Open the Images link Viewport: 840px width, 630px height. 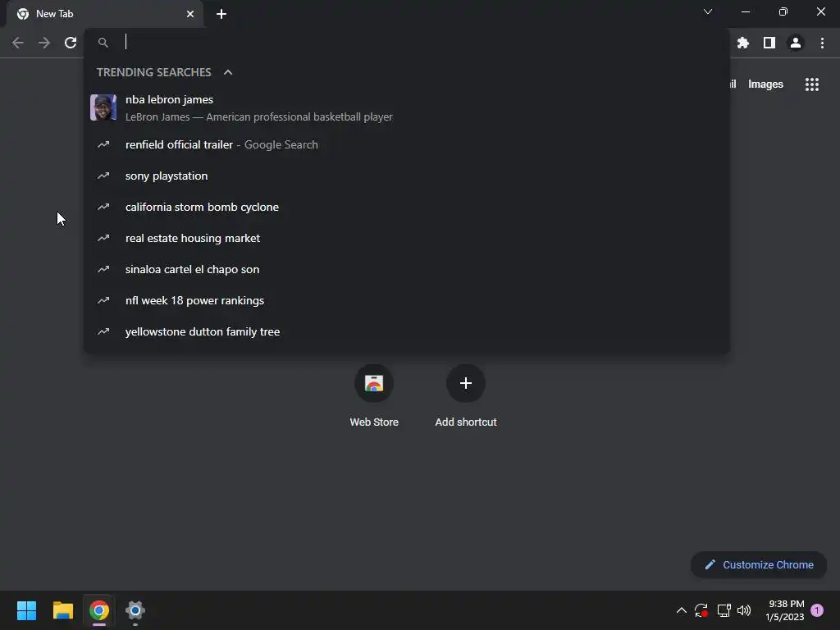click(765, 84)
